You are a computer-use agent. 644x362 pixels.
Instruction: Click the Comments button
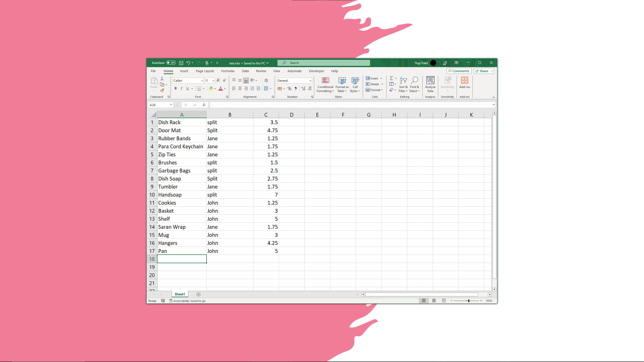pyautogui.click(x=459, y=71)
